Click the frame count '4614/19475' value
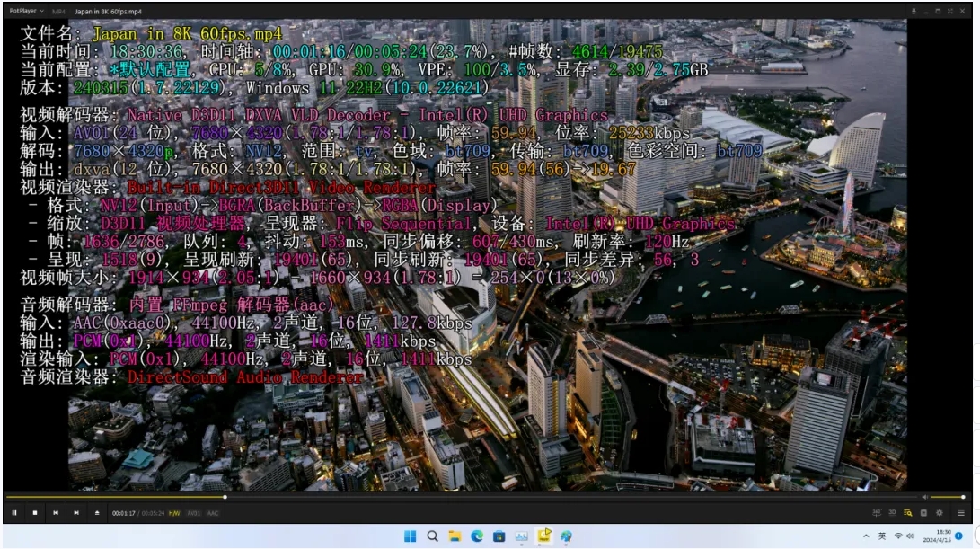Screen dimensions: 980x549 click(617, 52)
